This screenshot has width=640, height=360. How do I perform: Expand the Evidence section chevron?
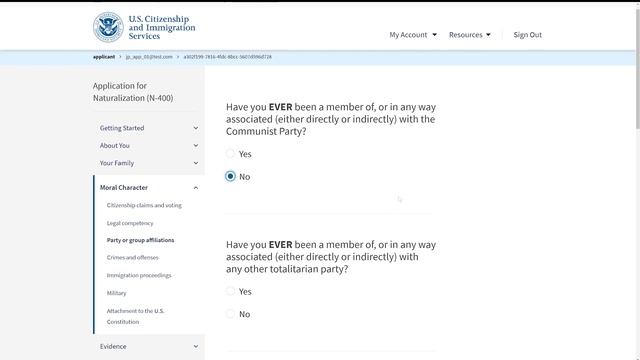(x=196, y=347)
